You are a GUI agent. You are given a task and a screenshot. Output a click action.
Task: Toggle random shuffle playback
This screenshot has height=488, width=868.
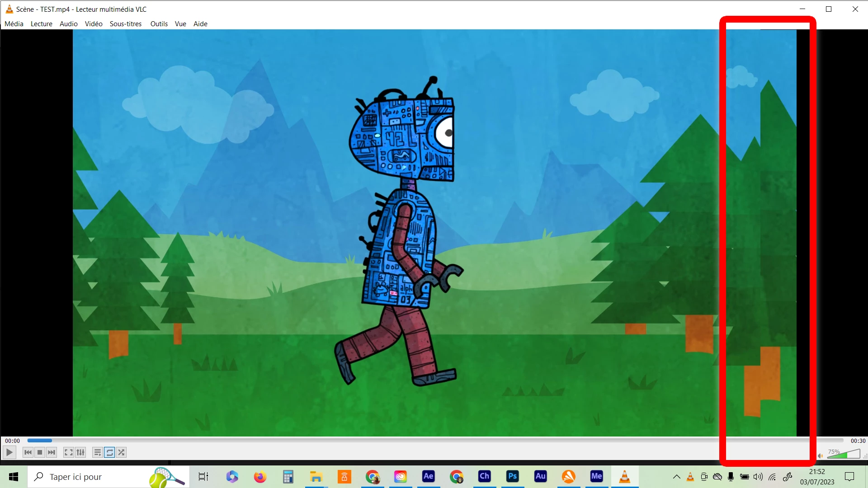point(121,452)
